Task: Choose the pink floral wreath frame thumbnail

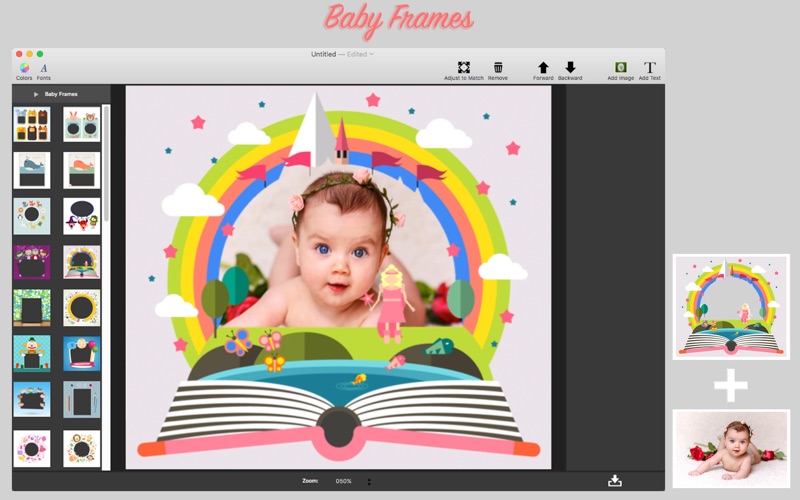Action: pyautogui.click(x=32, y=448)
